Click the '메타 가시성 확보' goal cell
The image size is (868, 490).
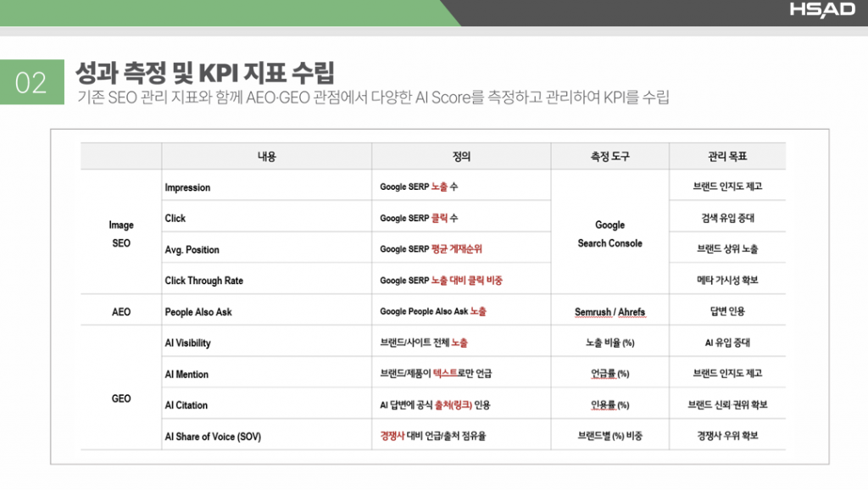click(x=727, y=280)
